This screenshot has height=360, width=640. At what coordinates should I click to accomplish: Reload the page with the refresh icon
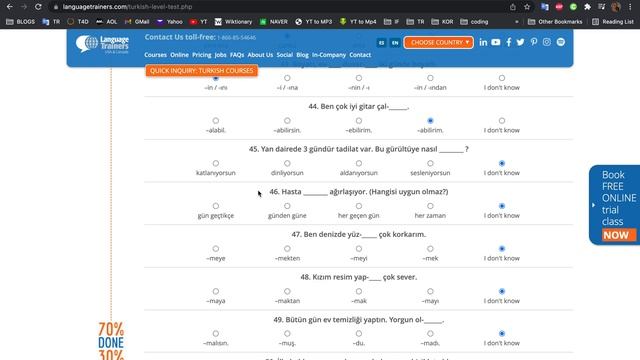[38, 7]
